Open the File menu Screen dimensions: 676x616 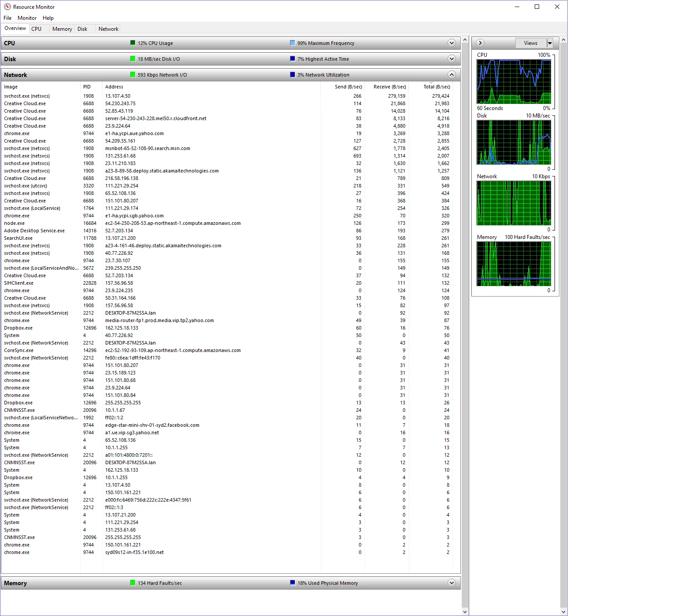click(x=7, y=18)
